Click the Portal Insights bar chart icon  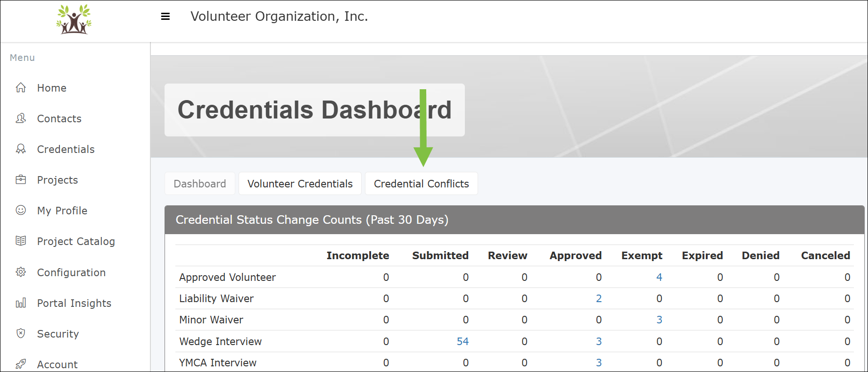(x=21, y=303)
